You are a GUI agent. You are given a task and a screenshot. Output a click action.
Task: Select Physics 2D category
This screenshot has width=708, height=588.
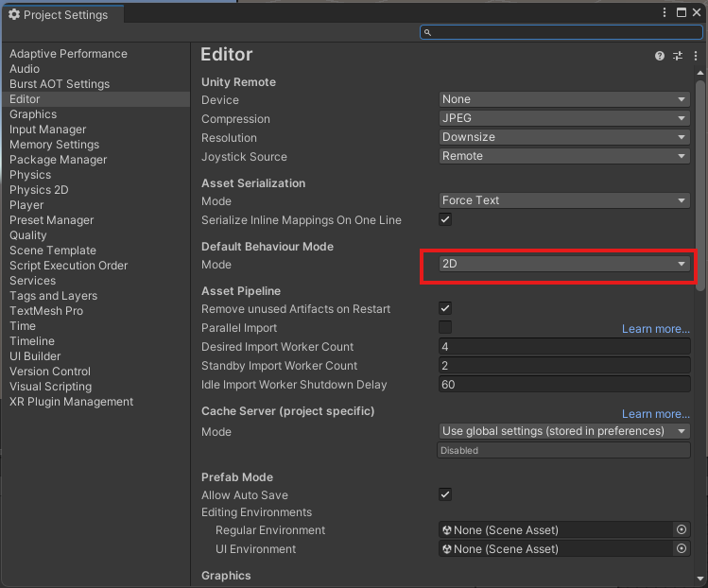click(39, 190)
